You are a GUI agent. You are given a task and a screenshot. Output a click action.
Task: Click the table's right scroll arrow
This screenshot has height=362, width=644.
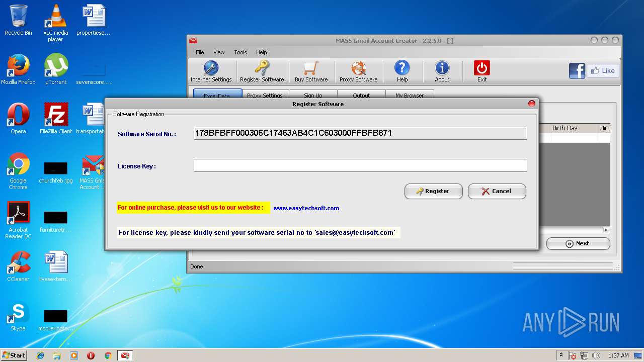point(606,230)
